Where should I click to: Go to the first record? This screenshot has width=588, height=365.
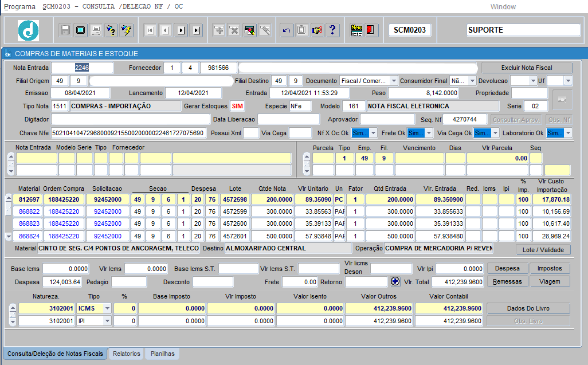[x=150, y=30]
